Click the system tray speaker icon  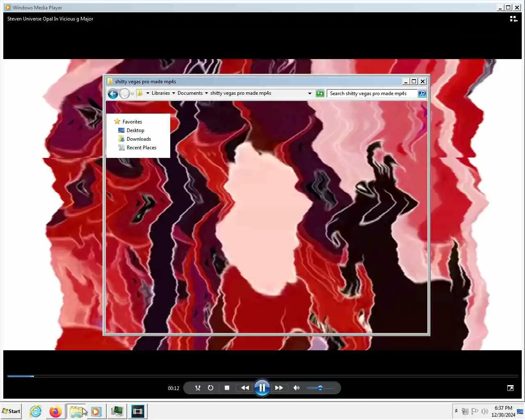click(485, 411)
